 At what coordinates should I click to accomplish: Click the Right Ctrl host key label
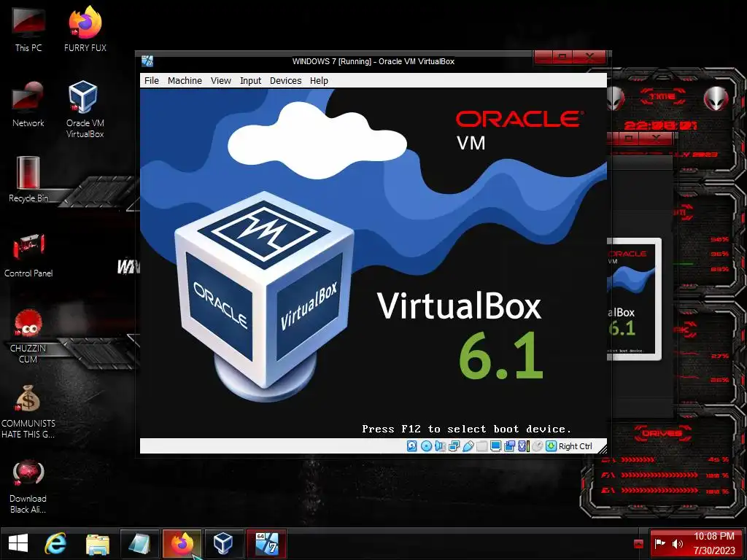tap(575, 446)
